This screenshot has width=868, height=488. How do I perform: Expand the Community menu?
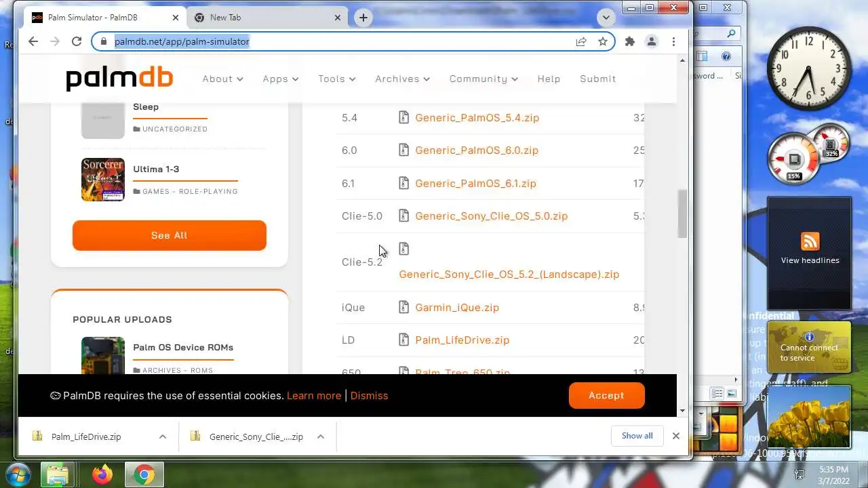(x=484, y=79)
